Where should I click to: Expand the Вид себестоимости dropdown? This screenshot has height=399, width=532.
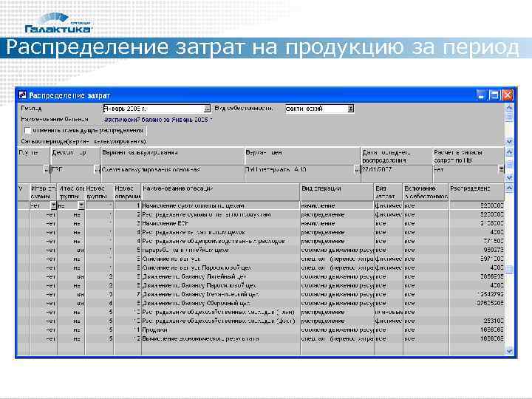pos(351,109)
